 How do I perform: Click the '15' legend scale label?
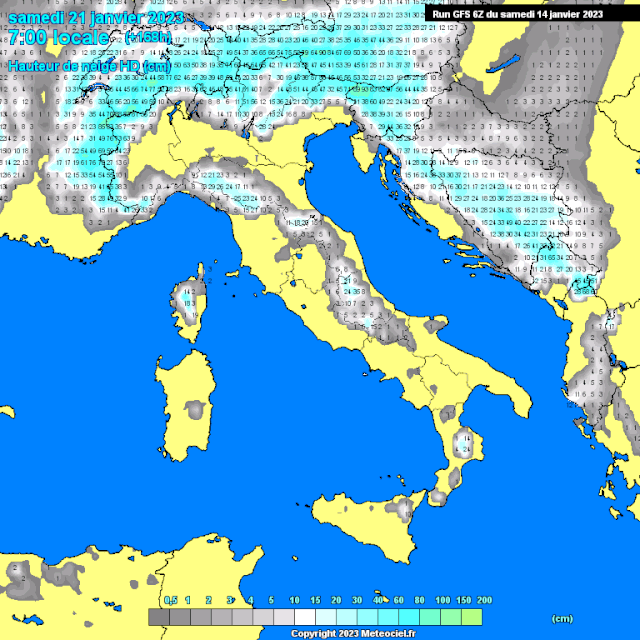coord(315,600)
